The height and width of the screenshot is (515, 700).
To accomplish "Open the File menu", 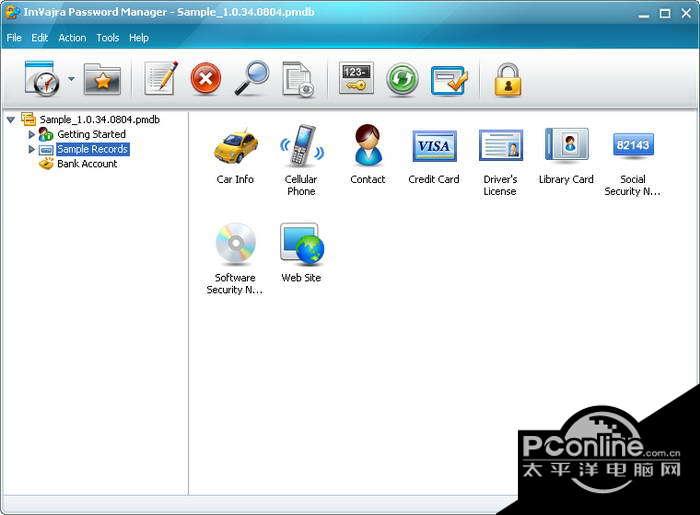I will coord(14,38).
